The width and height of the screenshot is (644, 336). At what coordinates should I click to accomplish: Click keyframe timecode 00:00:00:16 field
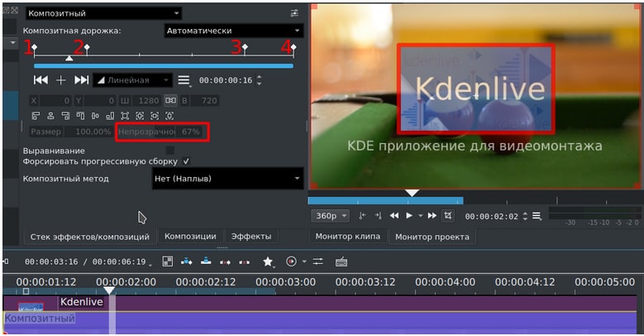point(226,80)
